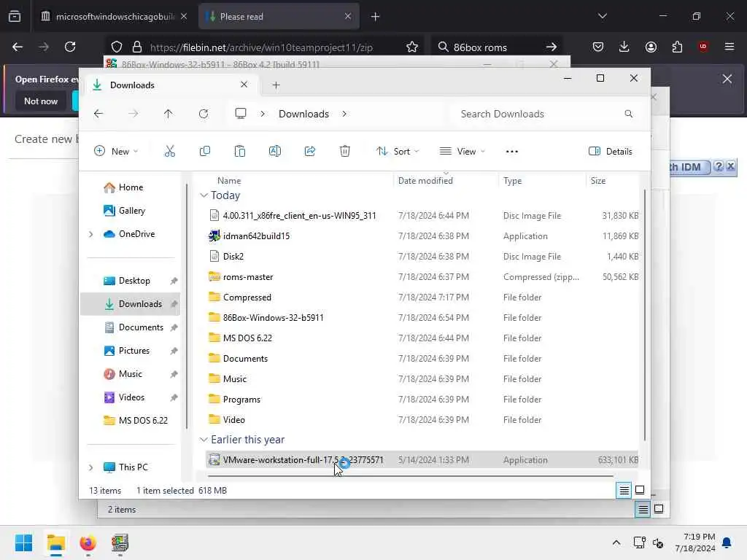This screenshot has width=747, height=560.
Task: Collapse the Earlier this year group
Action: coord(204,440)
